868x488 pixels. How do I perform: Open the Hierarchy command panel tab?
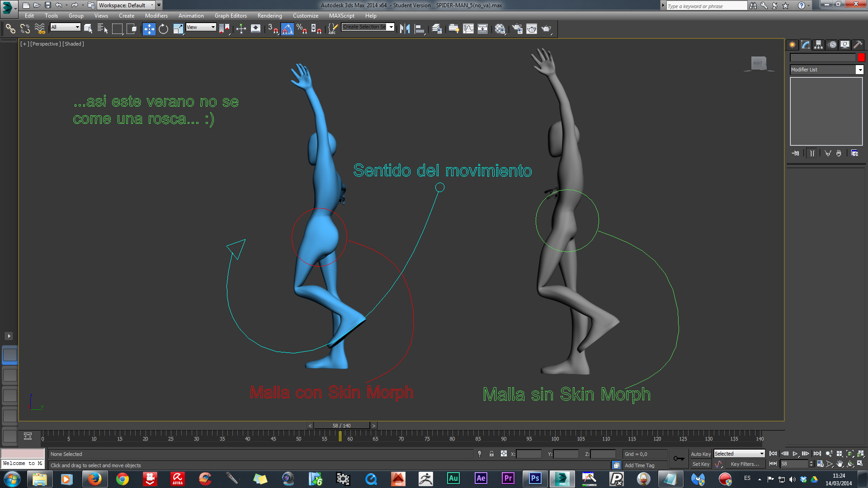point(818,45)
